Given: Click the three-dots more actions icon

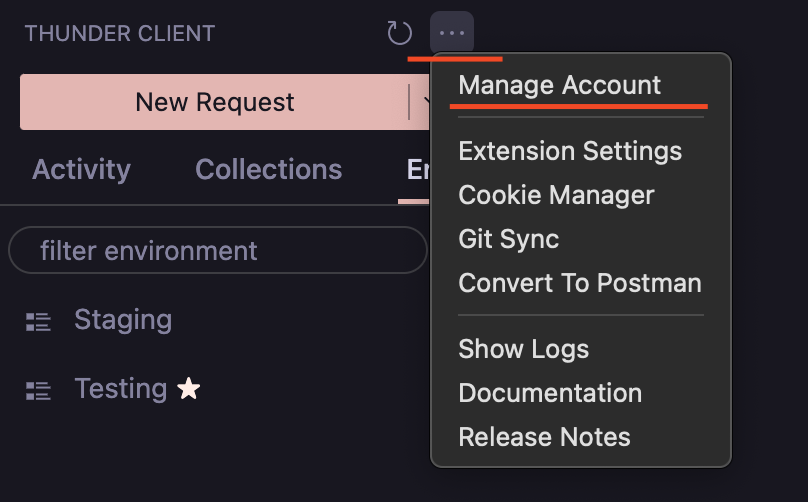Looking at the screenshot, I should click(x=452, y=33).
